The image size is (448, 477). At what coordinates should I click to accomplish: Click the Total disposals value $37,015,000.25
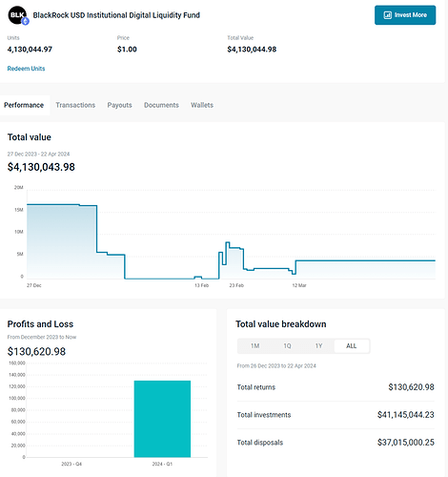[x=406, y=443]
